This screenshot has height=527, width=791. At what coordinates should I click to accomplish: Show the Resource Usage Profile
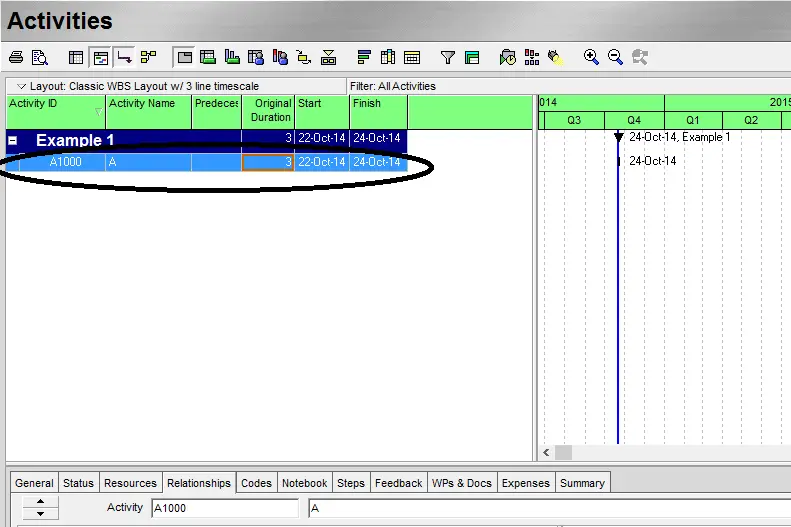280,57
